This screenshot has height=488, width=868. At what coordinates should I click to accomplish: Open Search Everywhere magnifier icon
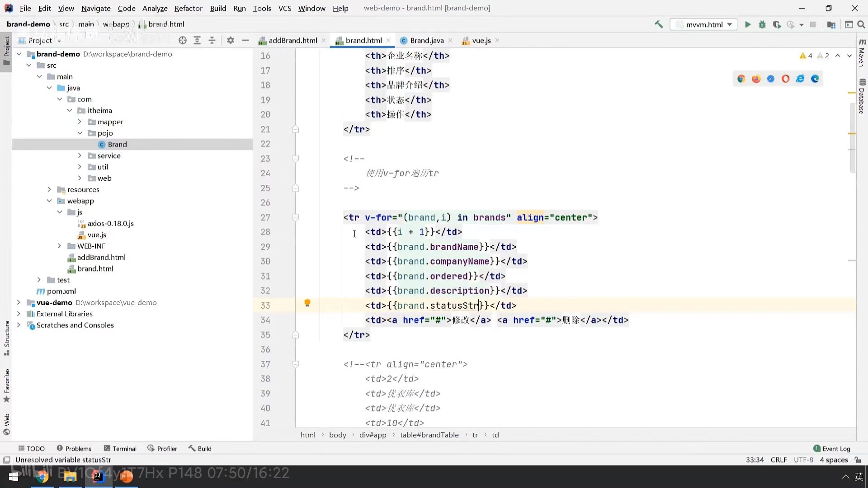861,24
